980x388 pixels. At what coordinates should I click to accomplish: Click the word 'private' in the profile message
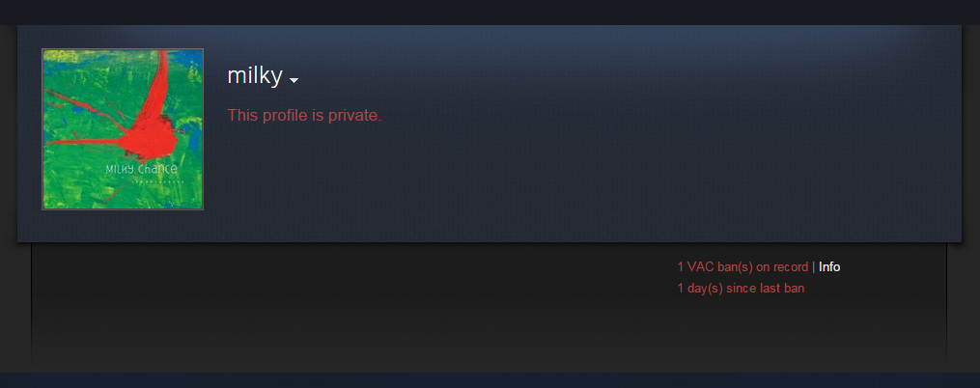click(357, 116)
